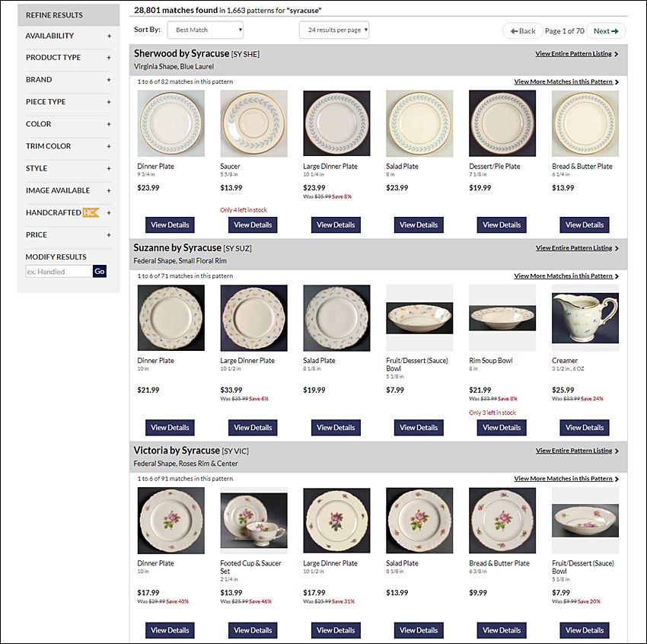View entire pattern listing for Suzanne
This screenshot has height=644, width=647.
point(577,248)
